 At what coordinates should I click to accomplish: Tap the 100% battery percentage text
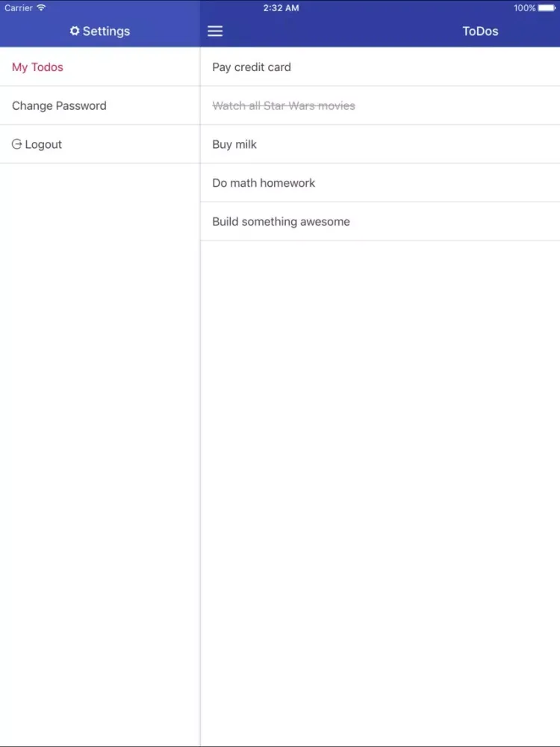(x=524, y=8)
